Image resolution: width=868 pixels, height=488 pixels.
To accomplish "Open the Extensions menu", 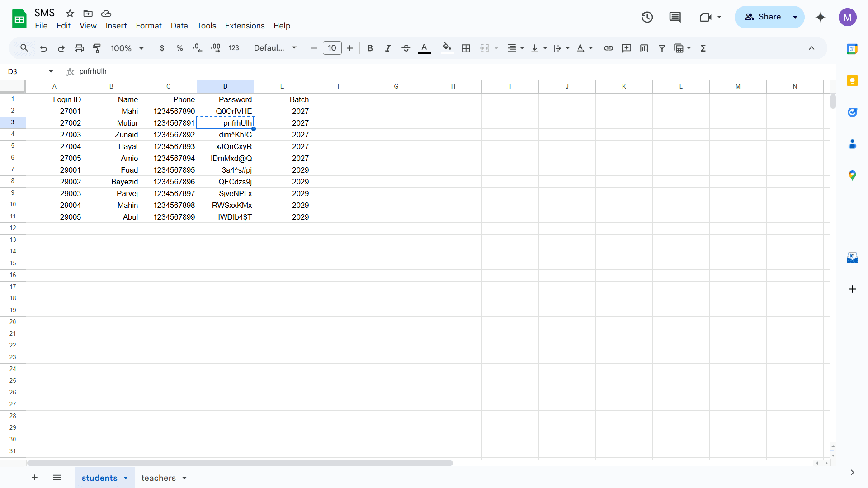I will (245, 26).
